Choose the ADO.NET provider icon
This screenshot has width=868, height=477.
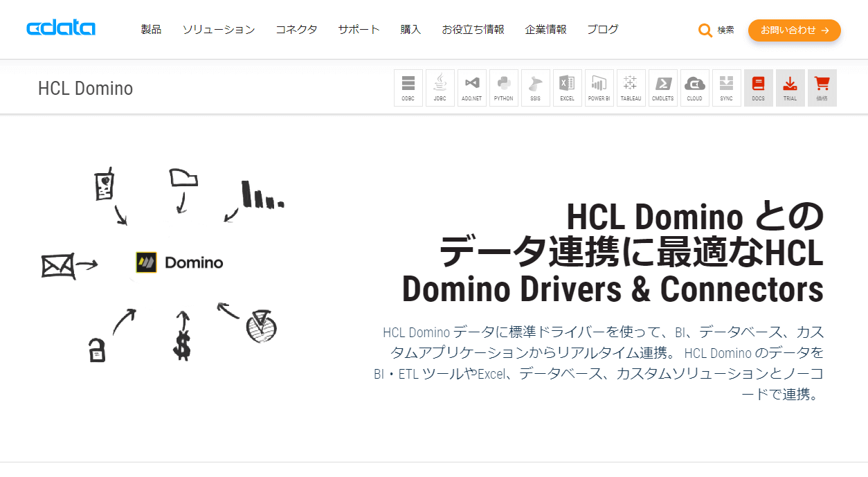pyautogui.click(x=472, y=88)
